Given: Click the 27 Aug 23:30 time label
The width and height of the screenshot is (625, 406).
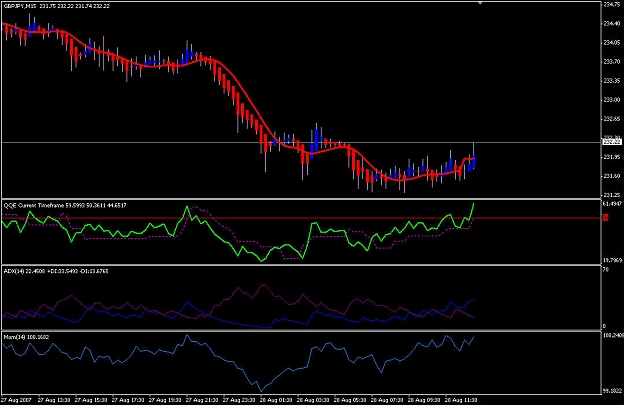Looking at the screenshot, I should coord(239,400).
